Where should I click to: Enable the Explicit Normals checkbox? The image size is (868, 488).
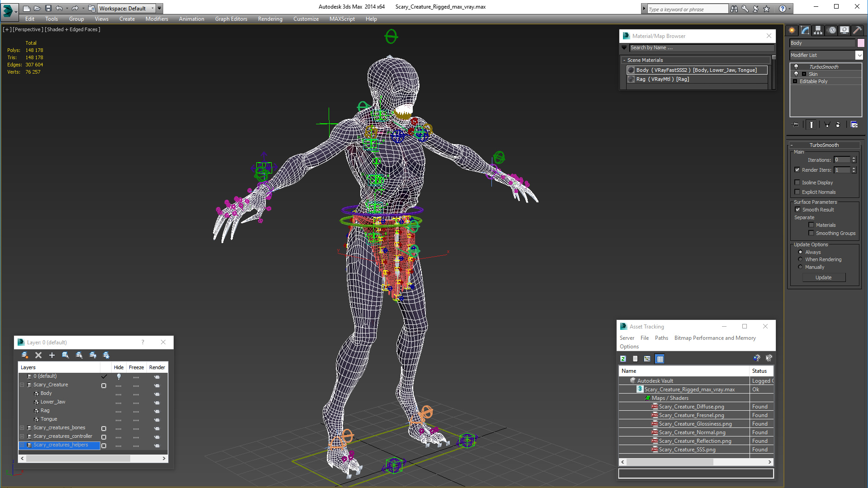pos(797,192)
